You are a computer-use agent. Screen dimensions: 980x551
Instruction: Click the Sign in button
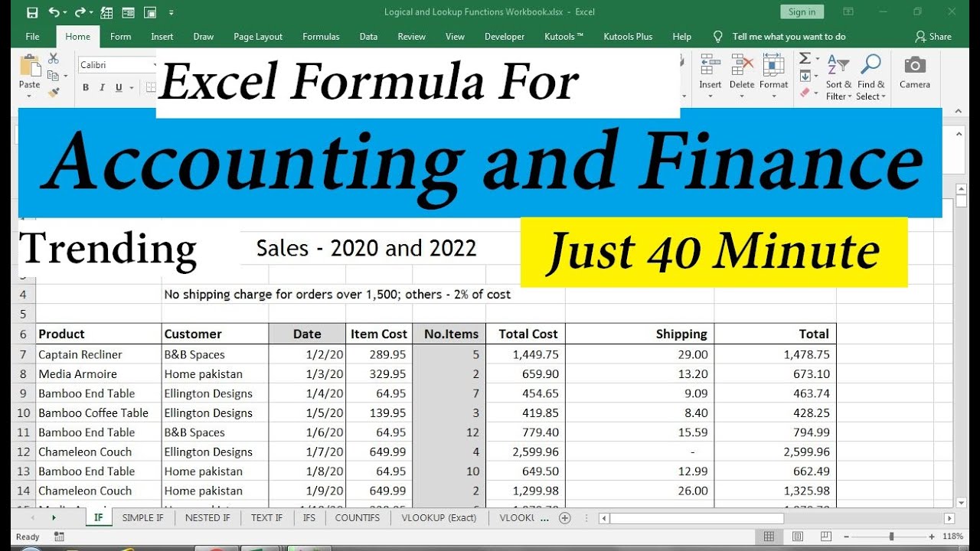click(802, 11)
